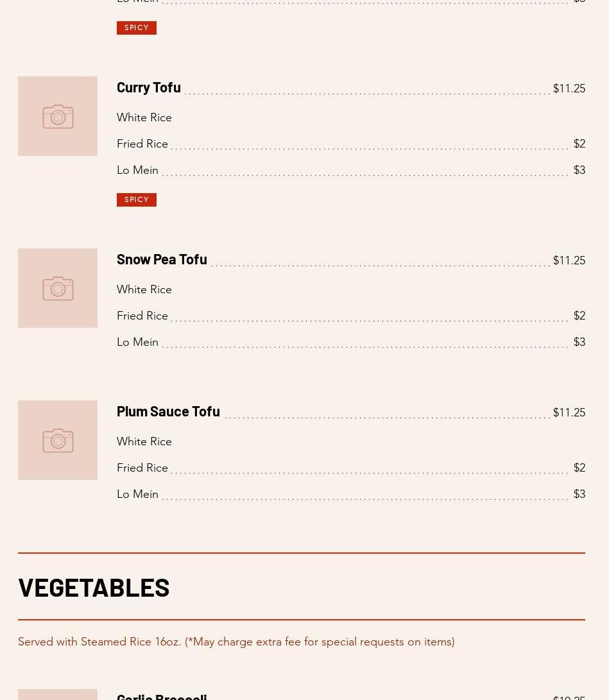Choose White Rice under Snow Pea Tofu

point(144,290)
